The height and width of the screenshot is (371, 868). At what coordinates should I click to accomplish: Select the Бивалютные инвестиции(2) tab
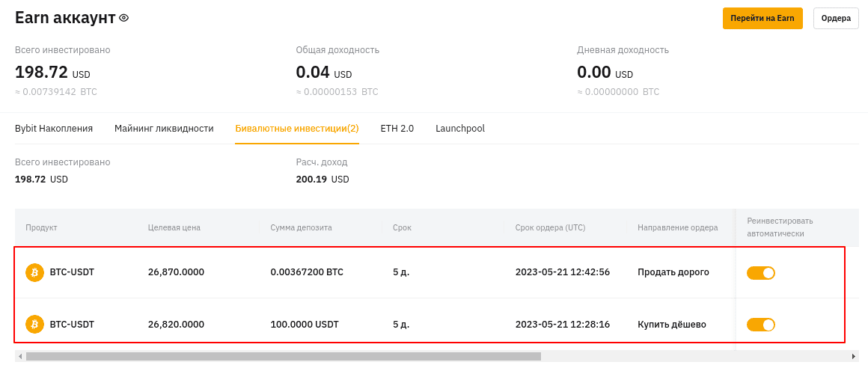tap(297, 129)
